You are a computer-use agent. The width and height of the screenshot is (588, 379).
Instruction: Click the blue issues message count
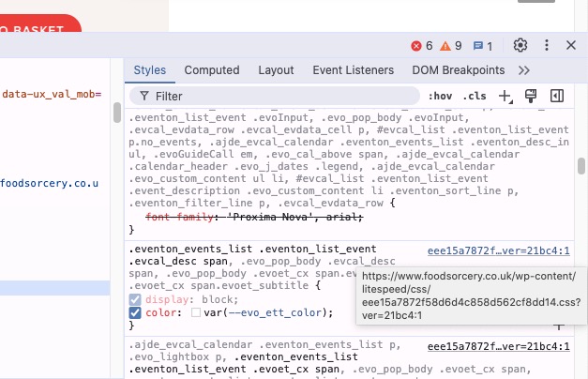coord(483,46)
